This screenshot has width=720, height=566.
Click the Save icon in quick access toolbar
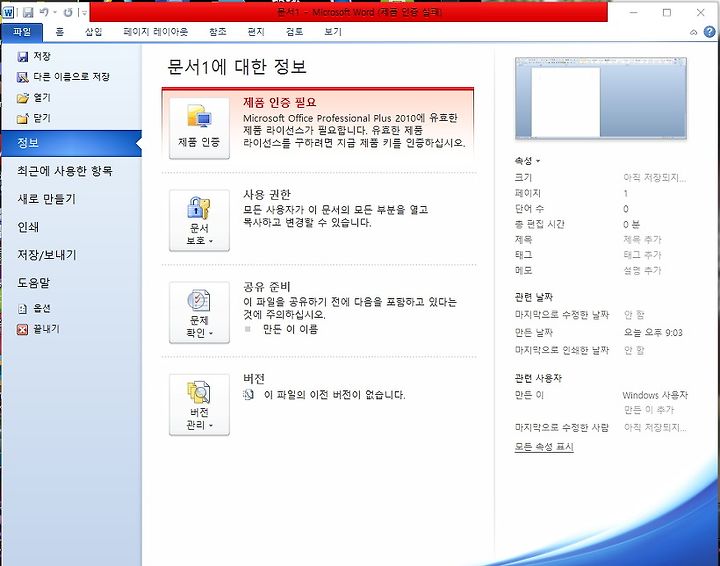(x=28, y=12)
